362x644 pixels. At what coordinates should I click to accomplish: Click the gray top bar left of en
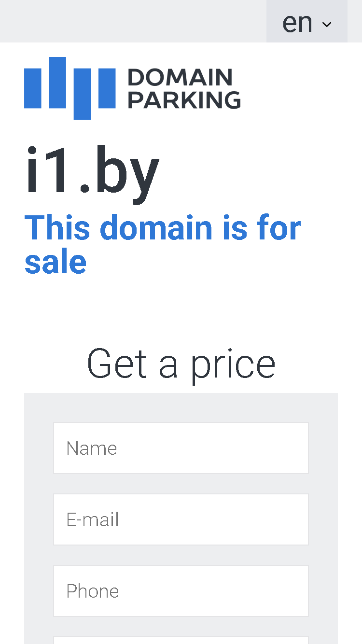133,21
